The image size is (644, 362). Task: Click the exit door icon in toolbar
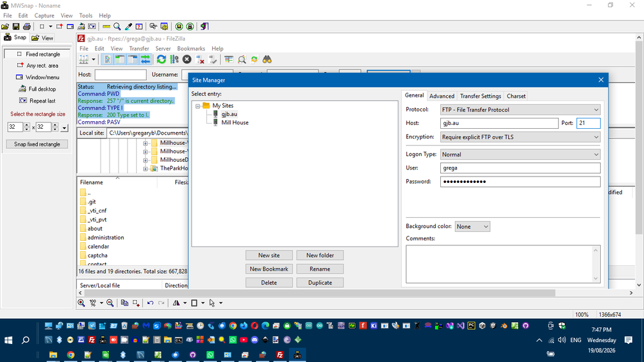click(204, 26)
